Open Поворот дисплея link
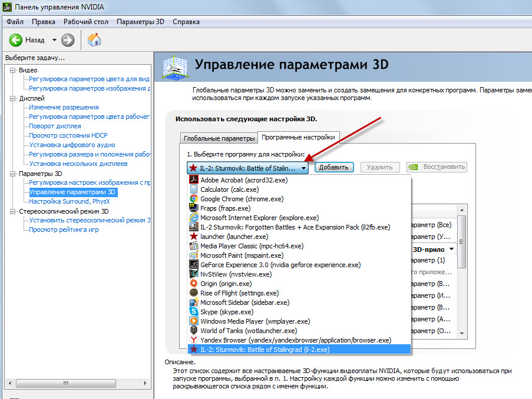Screen dimensions: 532x399 55,126
